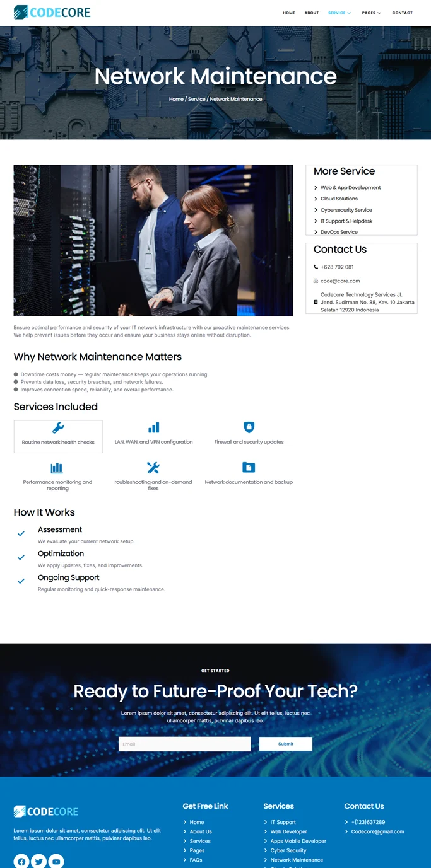Screen dimensions: 431x868
Task: Click chevron beside IT Support & Helpdesk
Action: 316,221
